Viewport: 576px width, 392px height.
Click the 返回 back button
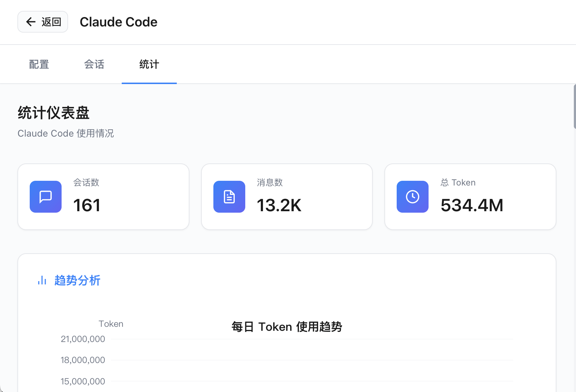[x=43, y=22]
